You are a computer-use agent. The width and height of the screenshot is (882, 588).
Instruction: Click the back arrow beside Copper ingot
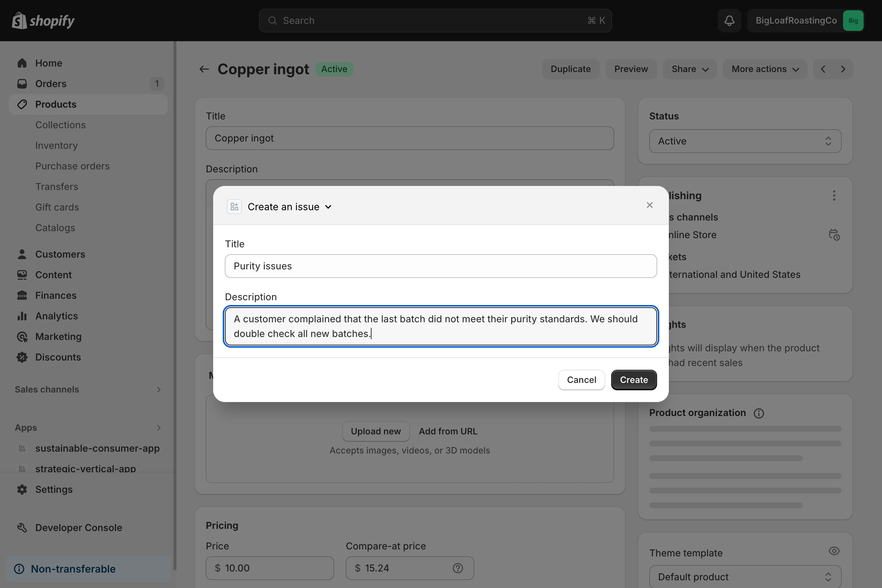(x=204, y=69)
